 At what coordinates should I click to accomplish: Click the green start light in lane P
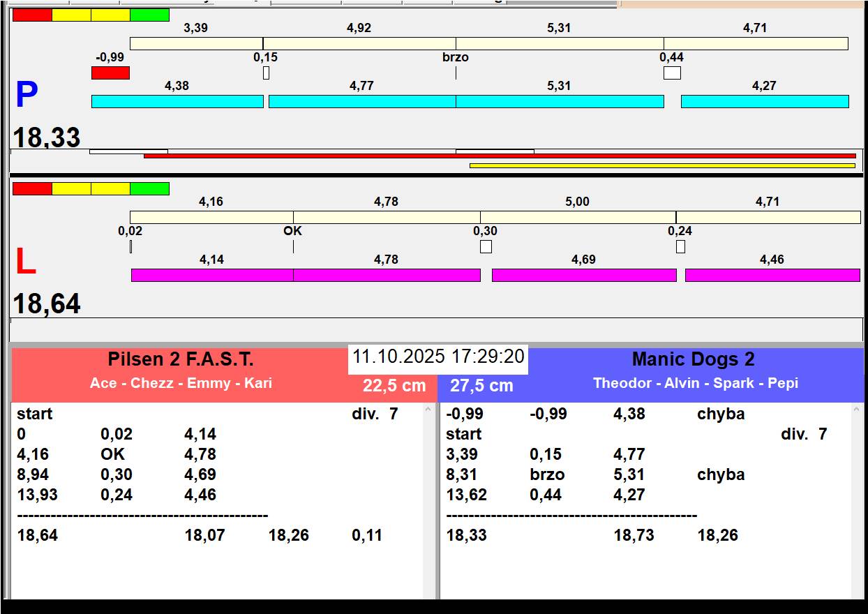149,15
